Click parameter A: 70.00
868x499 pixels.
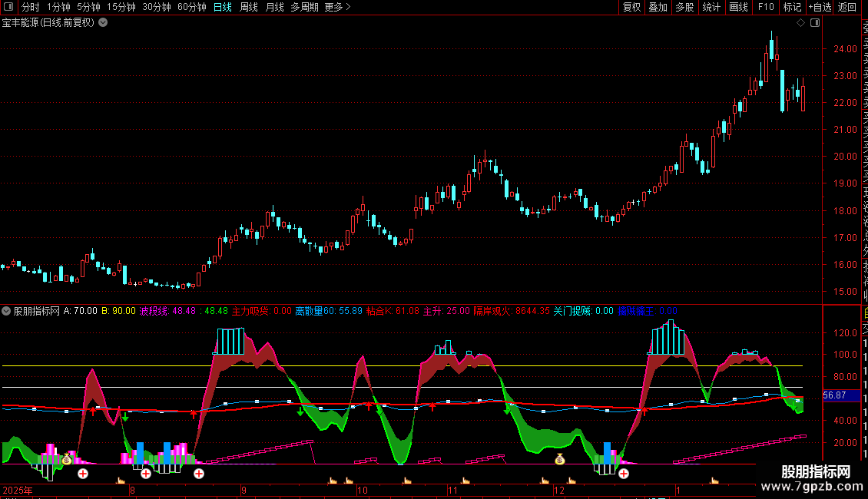tap(80, 311)
